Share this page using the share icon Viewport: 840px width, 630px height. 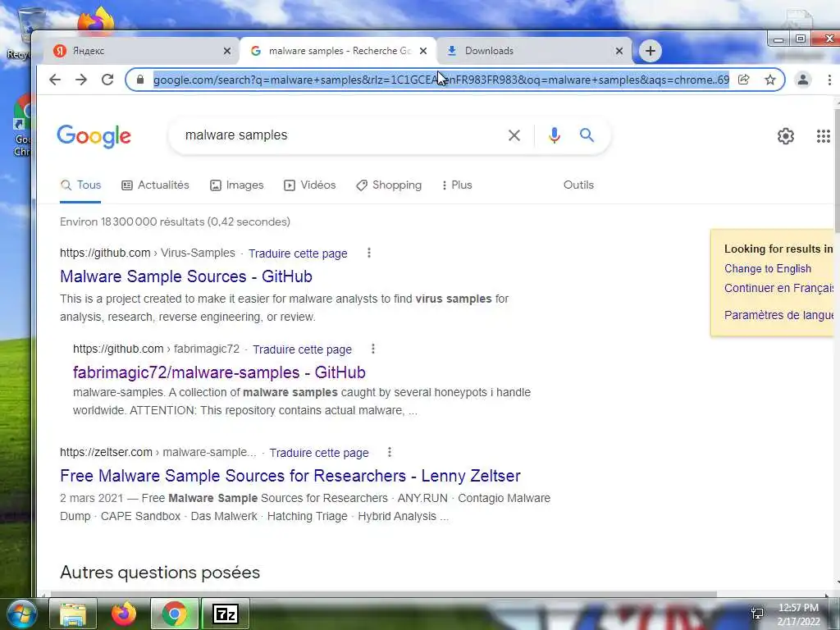(743, 80)
